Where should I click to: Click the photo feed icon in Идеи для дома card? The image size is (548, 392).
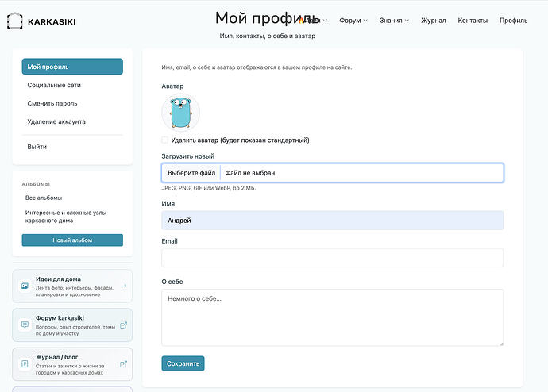(25, 286)
